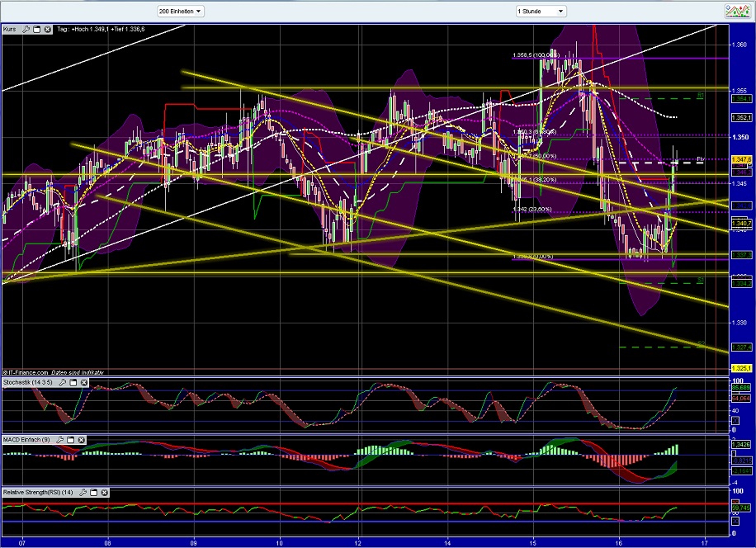
Task: Select the Stochastik (14 3 5) panel label
Action: point(27,383)
